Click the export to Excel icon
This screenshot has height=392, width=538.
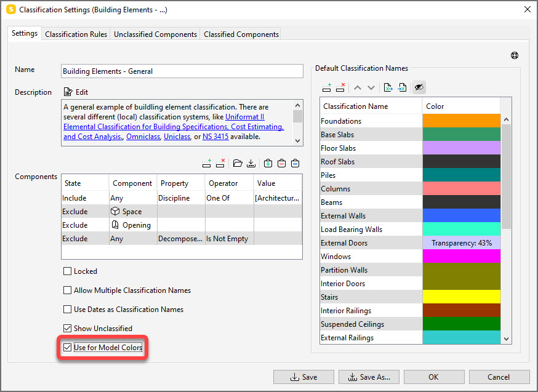(388, 87)
